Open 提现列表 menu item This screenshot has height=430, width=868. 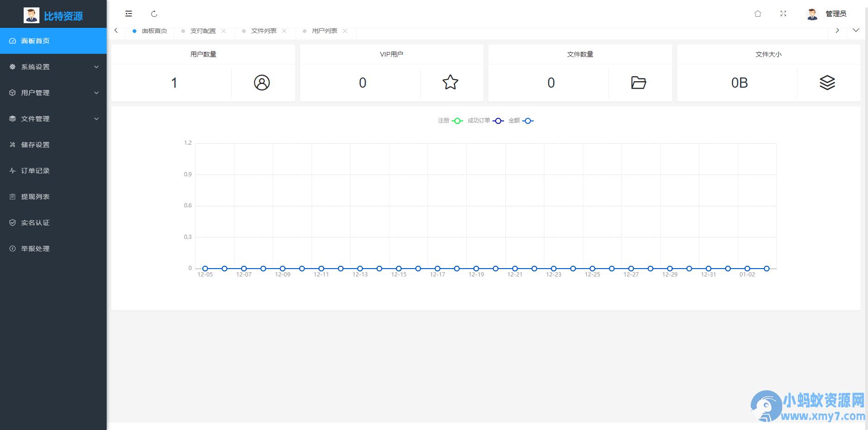tap(53, 197)
